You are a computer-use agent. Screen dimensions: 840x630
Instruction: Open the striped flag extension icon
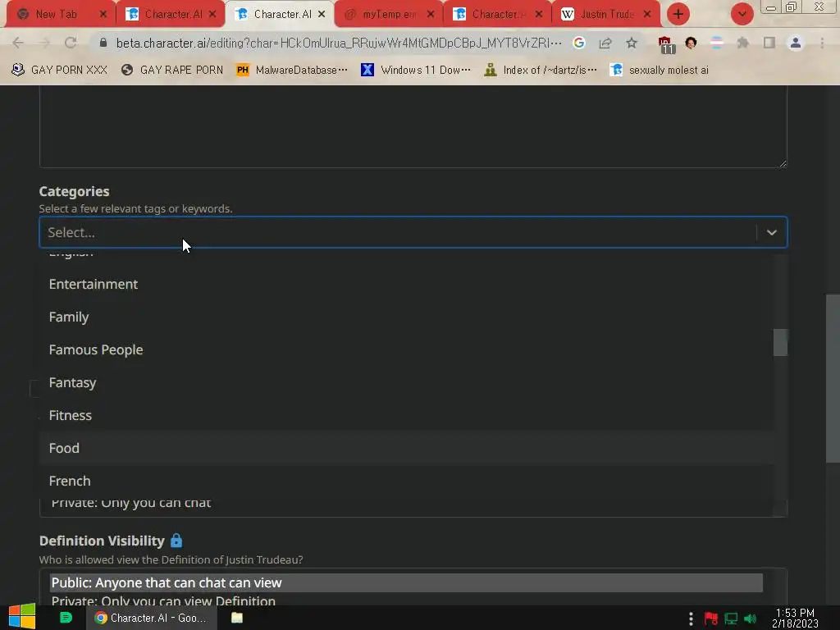pyautogui.click(x=717, y=43)
